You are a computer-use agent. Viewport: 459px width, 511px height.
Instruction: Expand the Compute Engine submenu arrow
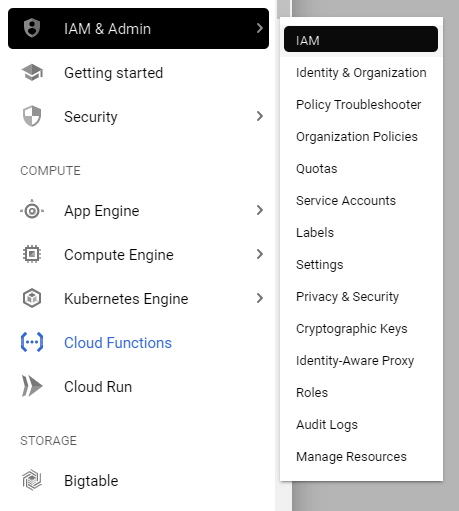260,254
